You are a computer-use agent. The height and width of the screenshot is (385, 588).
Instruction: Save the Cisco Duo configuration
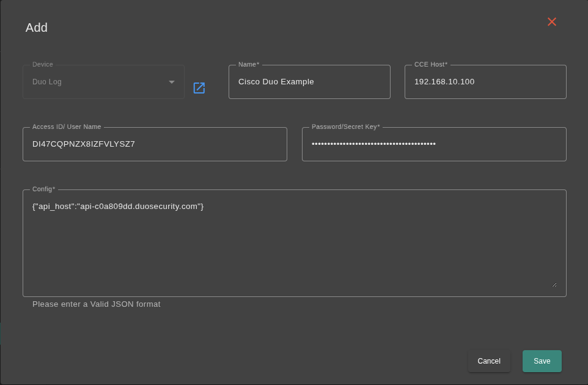[542, 361]
